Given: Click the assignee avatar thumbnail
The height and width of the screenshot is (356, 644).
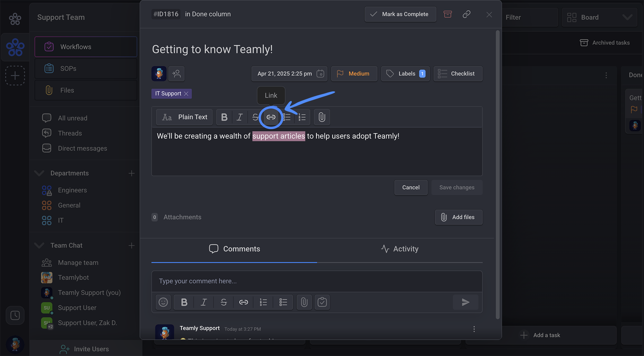Looking at the screenshot, I should 159,73.
